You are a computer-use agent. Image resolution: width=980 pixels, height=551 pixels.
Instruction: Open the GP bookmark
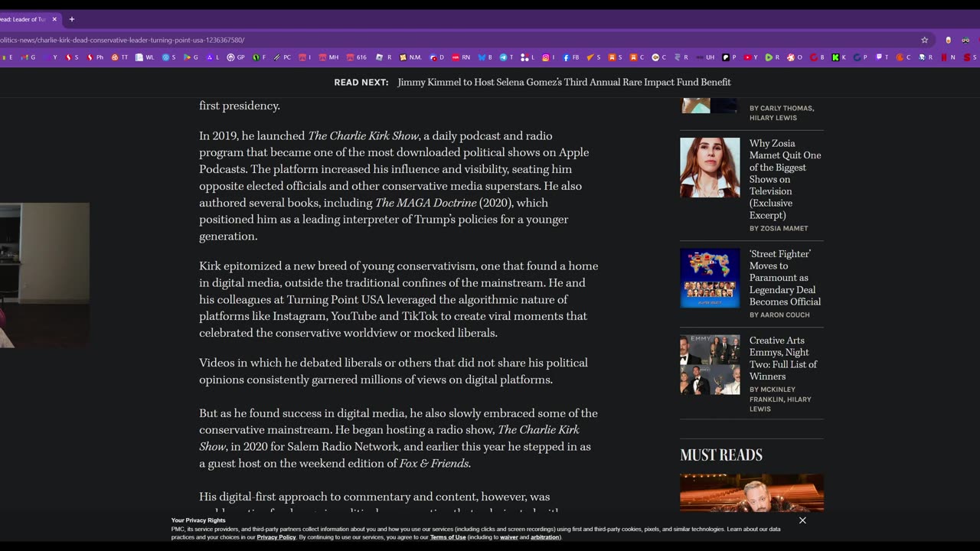[235, 57]
